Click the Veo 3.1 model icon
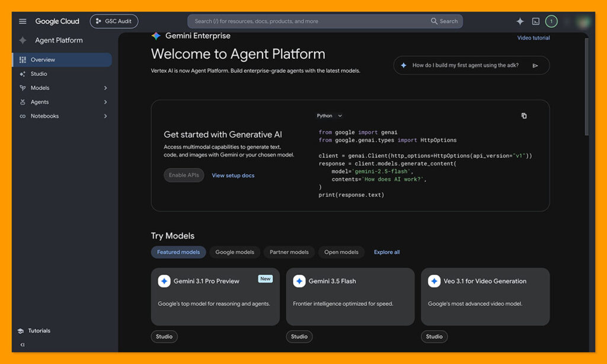Screen dimensions: 607x364 click(435, 281)
